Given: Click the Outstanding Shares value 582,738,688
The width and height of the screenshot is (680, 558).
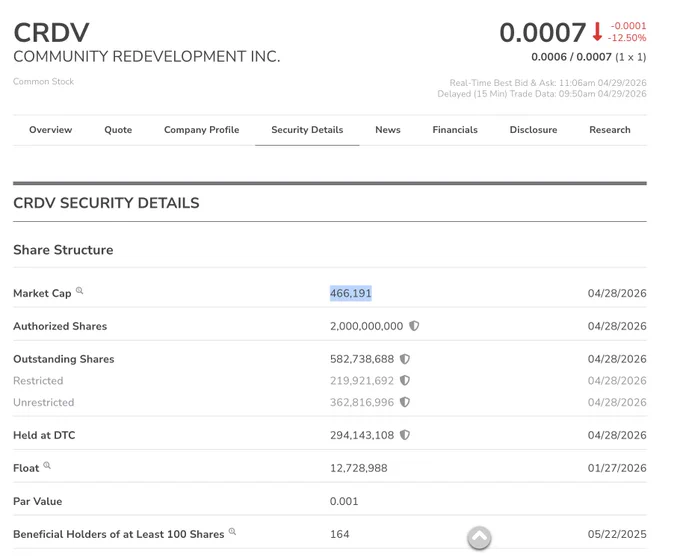Looking at the screenshot, I should [362, 359].
